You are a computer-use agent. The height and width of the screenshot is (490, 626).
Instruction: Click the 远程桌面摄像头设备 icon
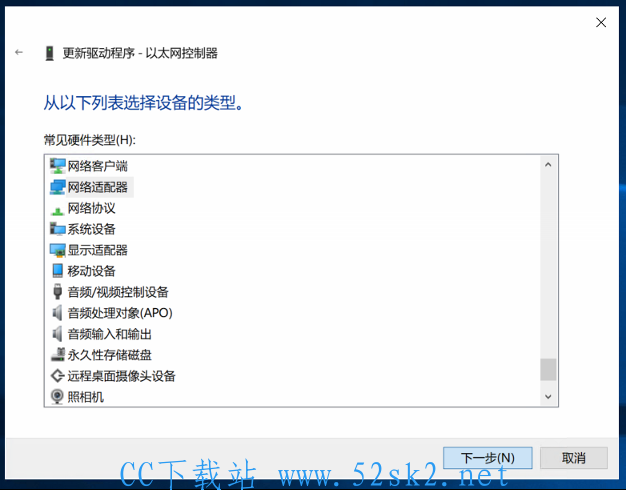[x=57, y=376]
